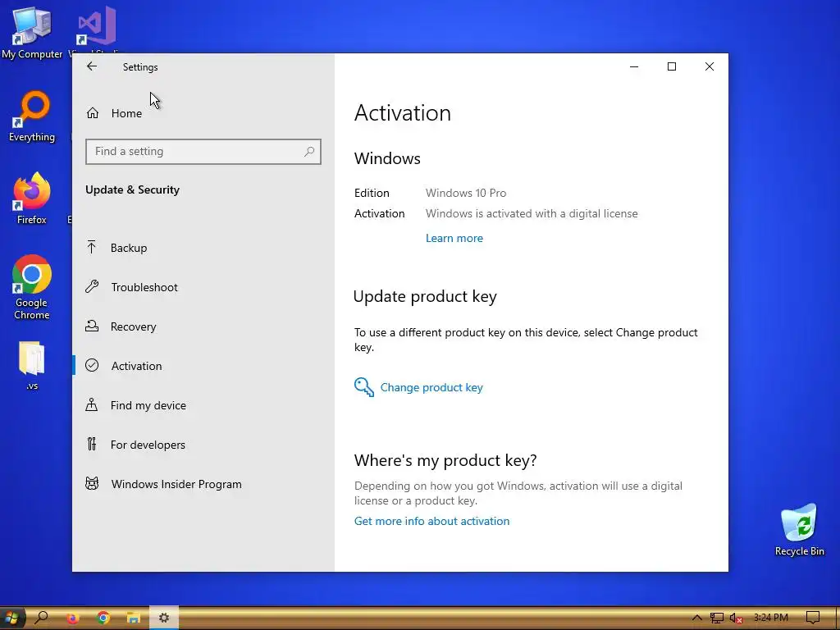840x630 pixels.
Task: Click the activated with digital license text
Action: pyautogui.click(x=532, y=214)
